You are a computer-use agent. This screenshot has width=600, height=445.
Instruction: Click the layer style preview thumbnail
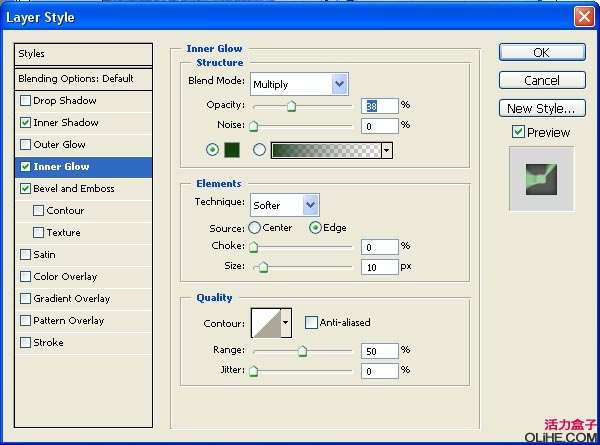541,177
